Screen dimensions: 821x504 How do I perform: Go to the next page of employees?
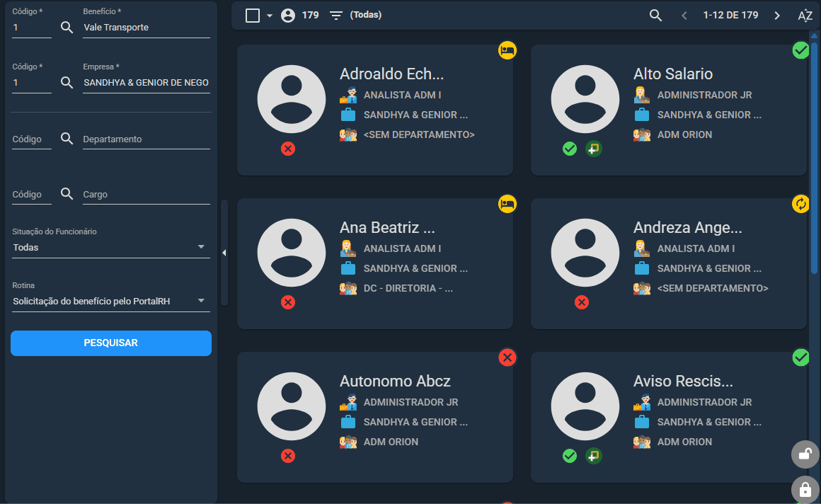click(777, 16)
